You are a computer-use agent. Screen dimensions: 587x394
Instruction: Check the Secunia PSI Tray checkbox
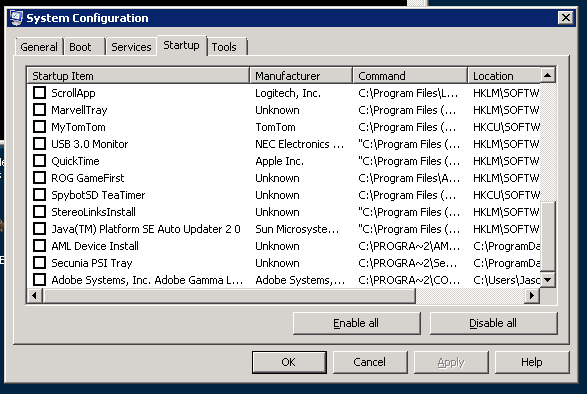(x=39, y=263)
